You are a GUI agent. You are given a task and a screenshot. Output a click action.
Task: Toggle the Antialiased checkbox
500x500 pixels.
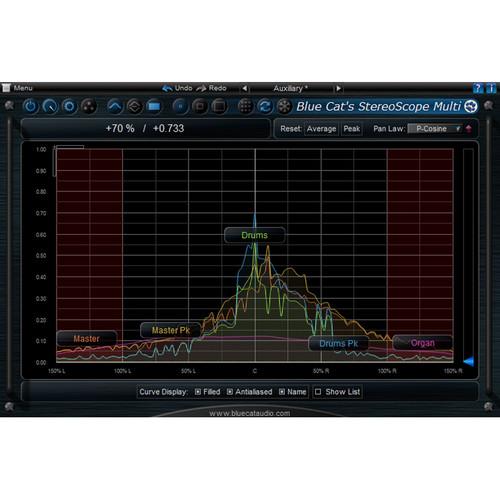(230, 392)
